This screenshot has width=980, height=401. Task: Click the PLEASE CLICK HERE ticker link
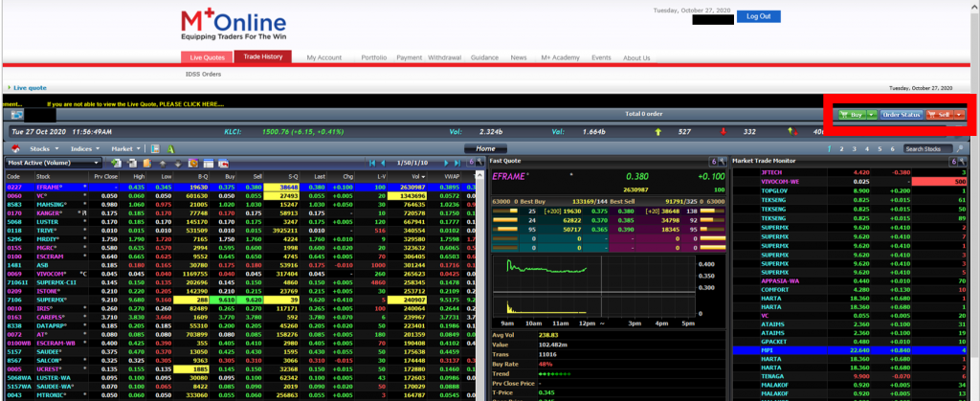click(192, 104)
